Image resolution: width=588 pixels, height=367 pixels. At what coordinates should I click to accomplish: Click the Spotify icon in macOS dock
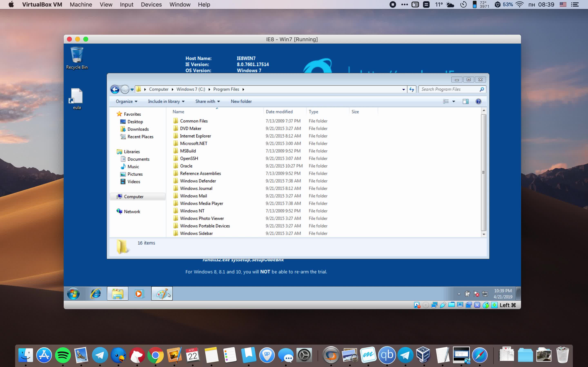pos(63,355)
